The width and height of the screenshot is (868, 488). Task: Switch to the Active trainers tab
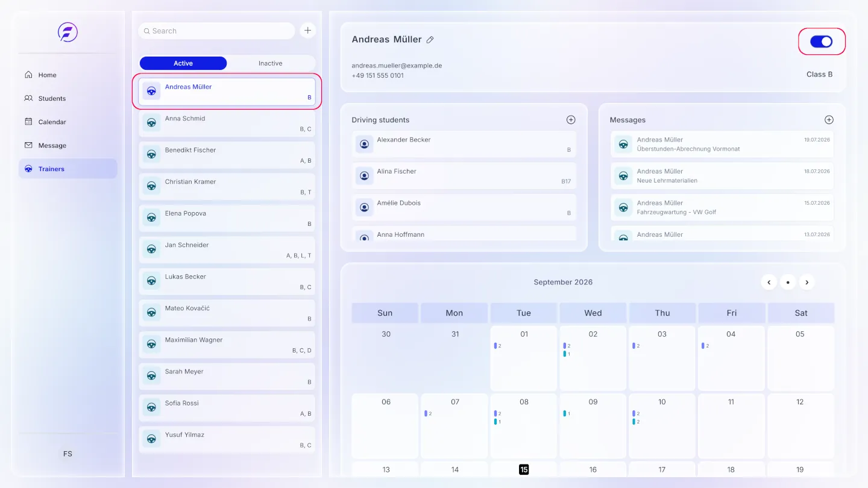pyautogui.click(x=183, y=63)
